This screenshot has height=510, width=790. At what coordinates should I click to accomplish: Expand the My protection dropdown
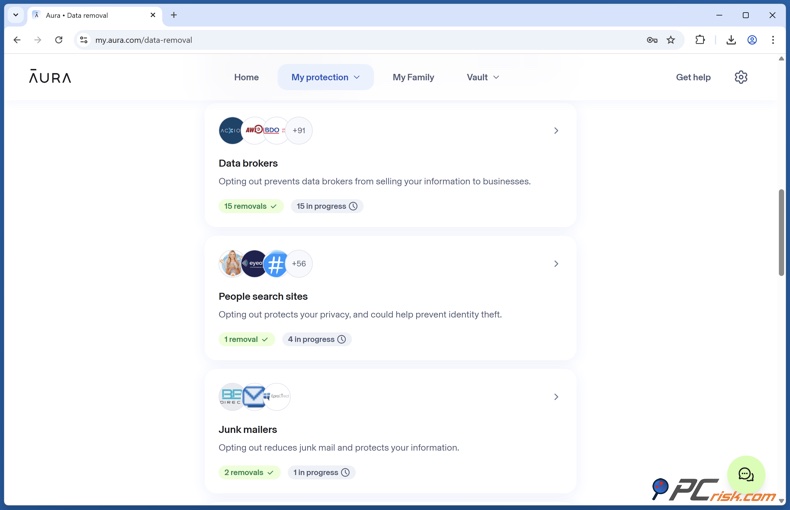pos(325,77)
